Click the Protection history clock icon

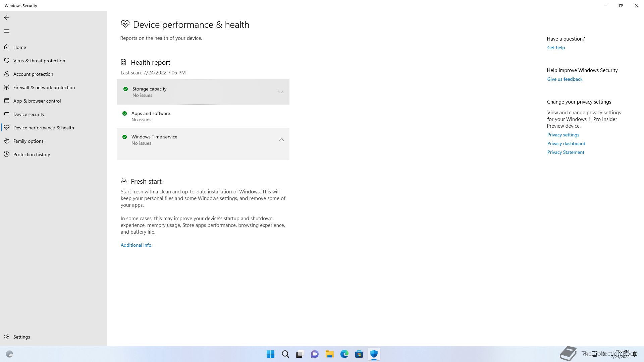7,155
